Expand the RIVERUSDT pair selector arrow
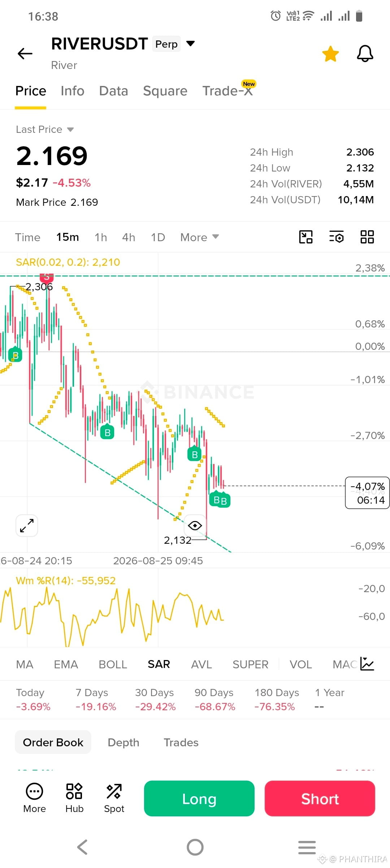 coord(190,44)
